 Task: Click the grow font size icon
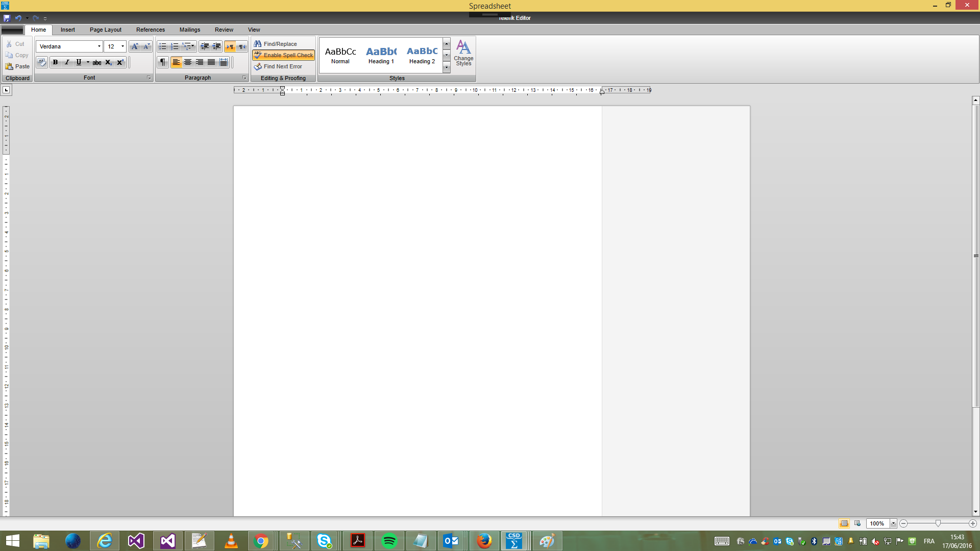pos(135,46)
